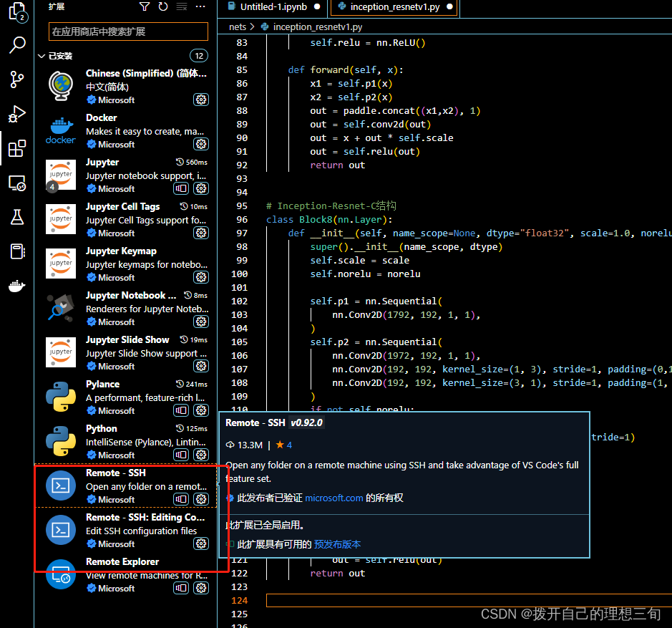This screenshot has width=672, height=628.
Task: Click the inception_resnetv1.py breadcrumb item
Action: click(x=318, y=26)
